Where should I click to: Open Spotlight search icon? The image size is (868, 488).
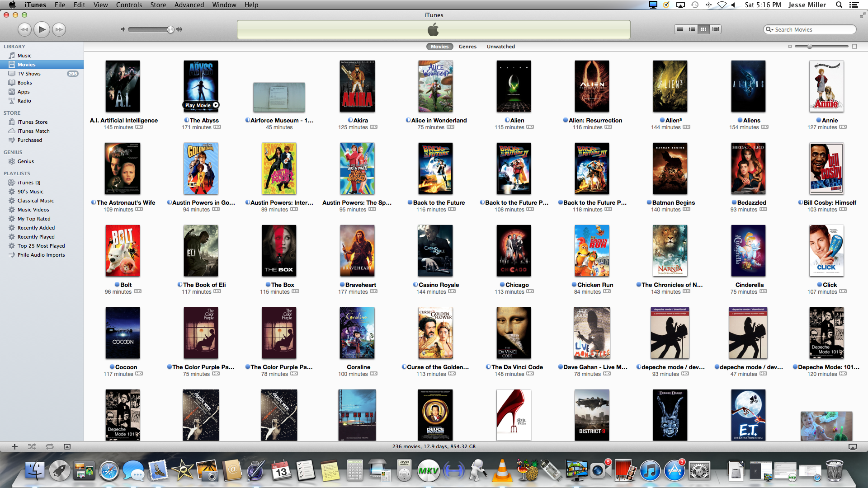(839, 5)
